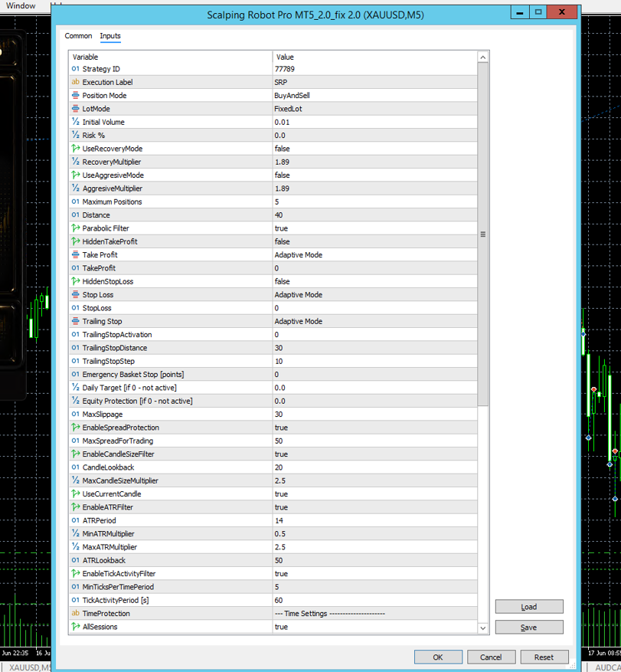The image size is (621, 672).
Task: Click the UseRecoveryMode boolean icon
Action: 75,149
